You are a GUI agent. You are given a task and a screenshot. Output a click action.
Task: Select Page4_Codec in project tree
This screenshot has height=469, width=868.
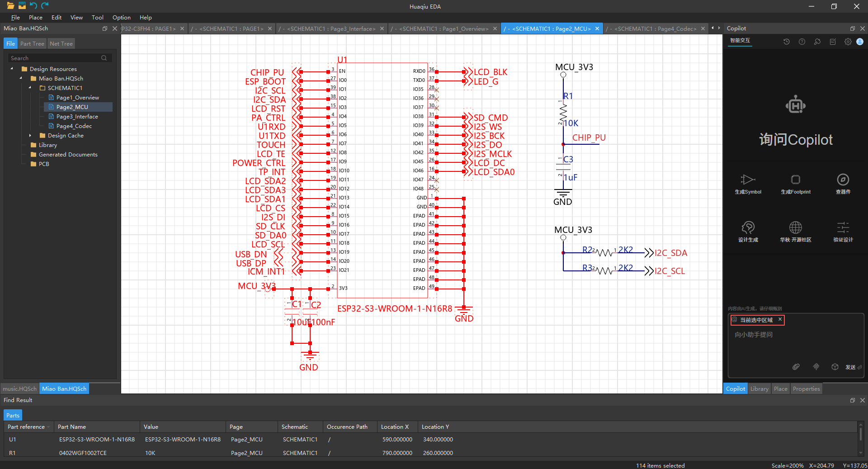click(74, 126)
